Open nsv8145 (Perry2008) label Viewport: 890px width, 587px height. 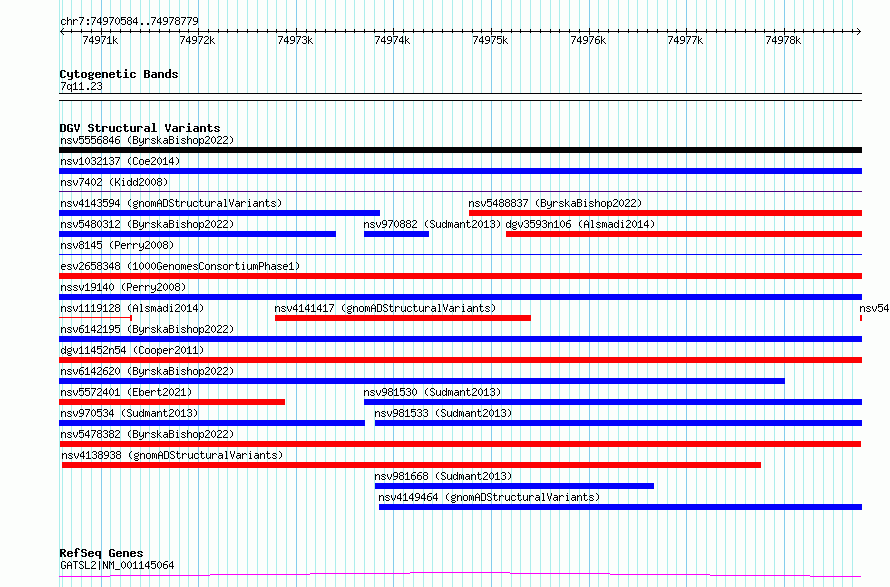[117, 245]
